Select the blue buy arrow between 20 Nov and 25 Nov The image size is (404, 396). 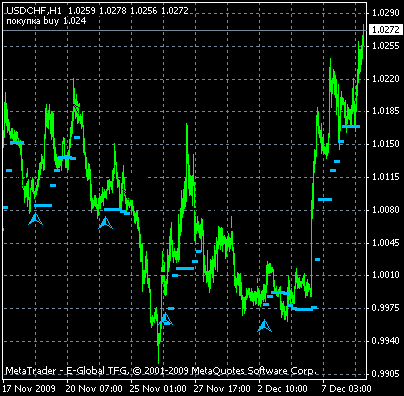105,223
